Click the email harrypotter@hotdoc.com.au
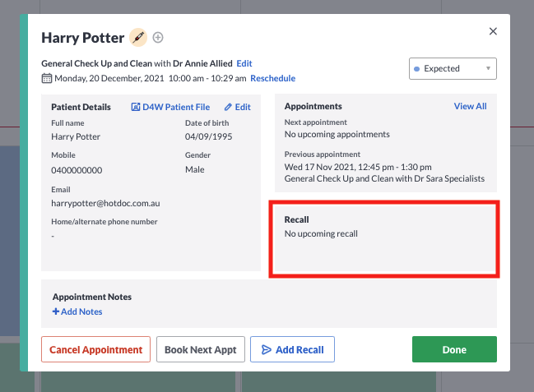The image size is (534, 392). [x=105, y=203]
